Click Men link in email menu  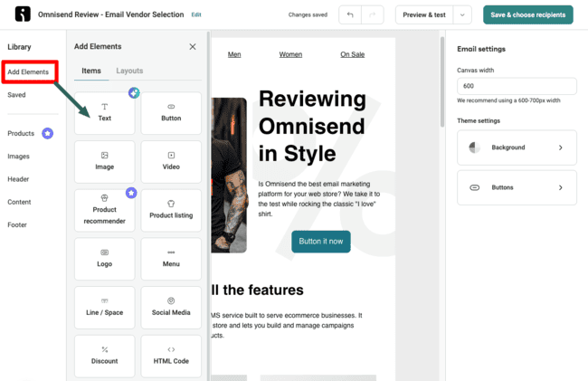point(234,54)
